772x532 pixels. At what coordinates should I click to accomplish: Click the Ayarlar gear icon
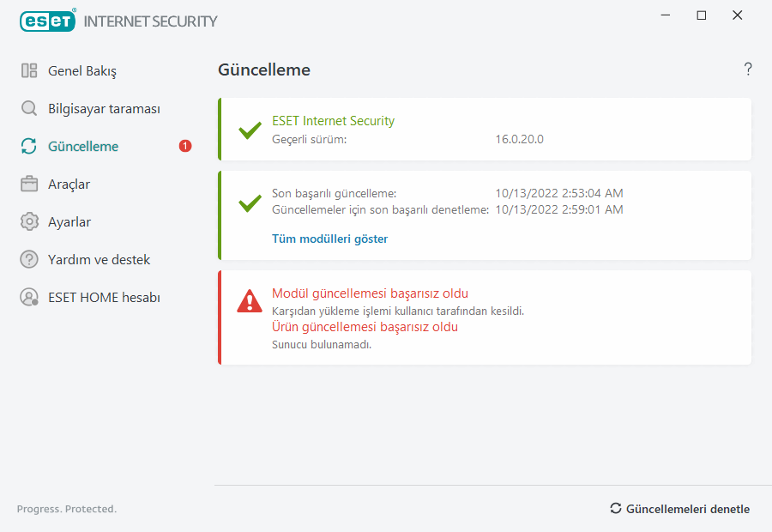point(29,222)
